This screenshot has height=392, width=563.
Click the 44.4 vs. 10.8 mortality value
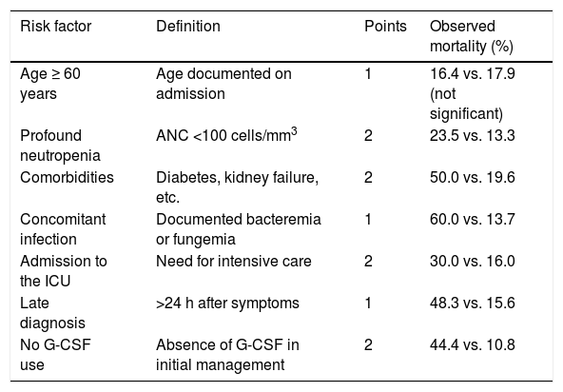click(x=472, y=345)
